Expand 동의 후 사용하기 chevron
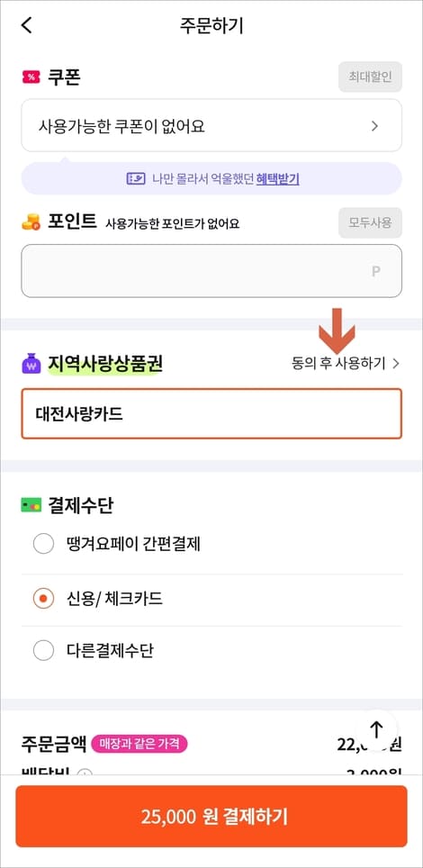This screenshot has width=423, height=868. point(395,364)
